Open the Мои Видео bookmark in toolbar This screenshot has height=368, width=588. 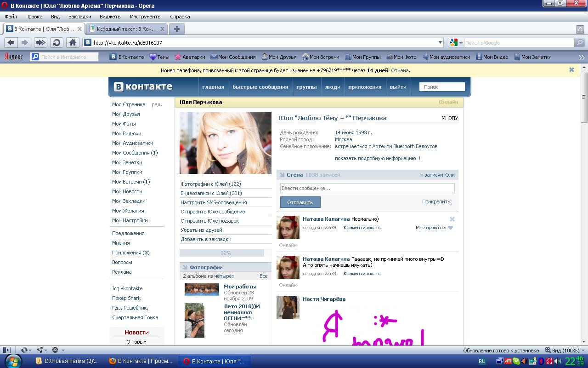tap(492, 57)
